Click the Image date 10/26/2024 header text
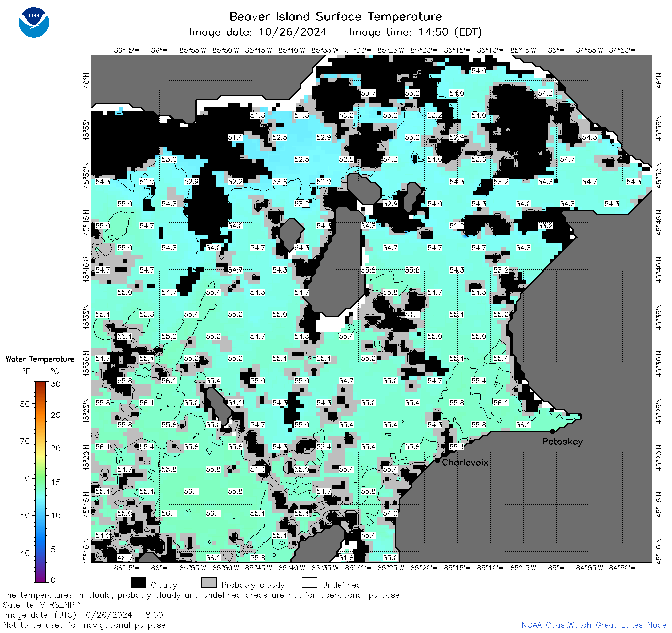The height and width of the screenshot is (633, 672). 258,32
